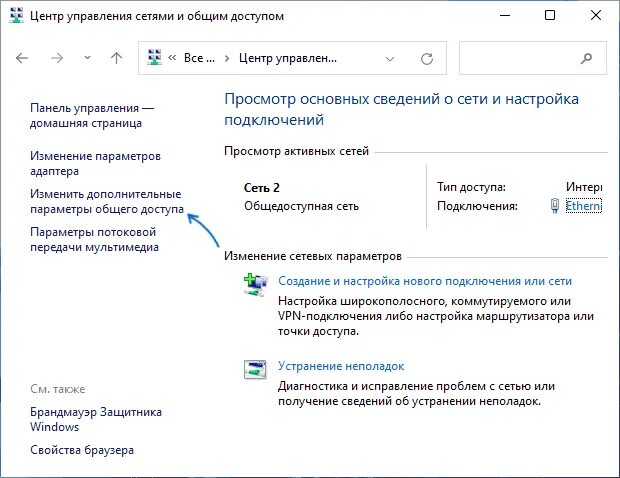This screenshot has height=478, width=620.
Task: Click the 'Тип доступа:' label
Action: click(471, 187)
